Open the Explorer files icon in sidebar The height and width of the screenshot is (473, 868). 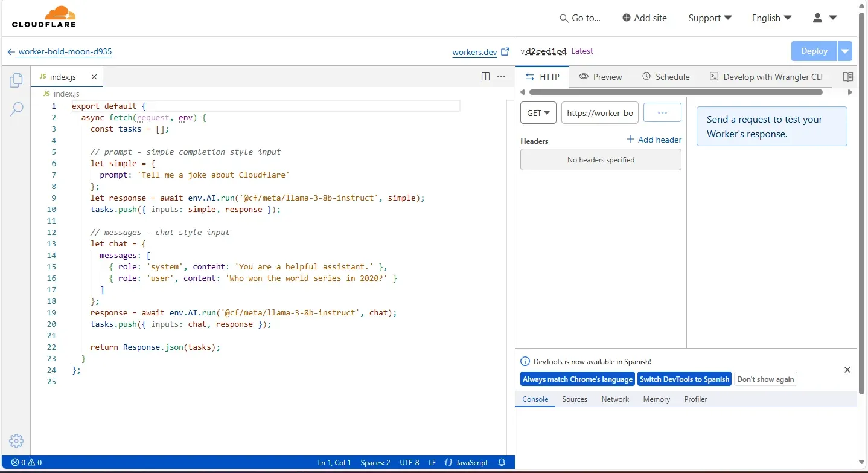click(16, 80)
